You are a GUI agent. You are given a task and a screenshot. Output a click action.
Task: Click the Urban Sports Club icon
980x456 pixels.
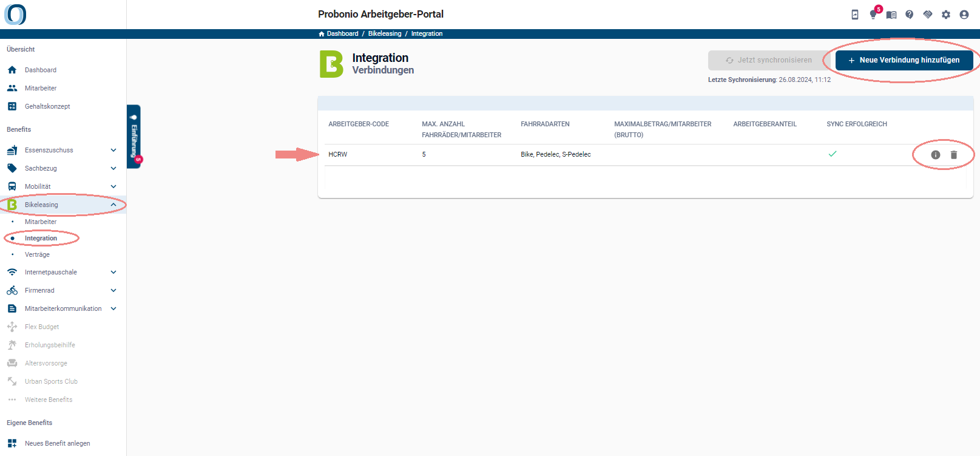[12, 381]
